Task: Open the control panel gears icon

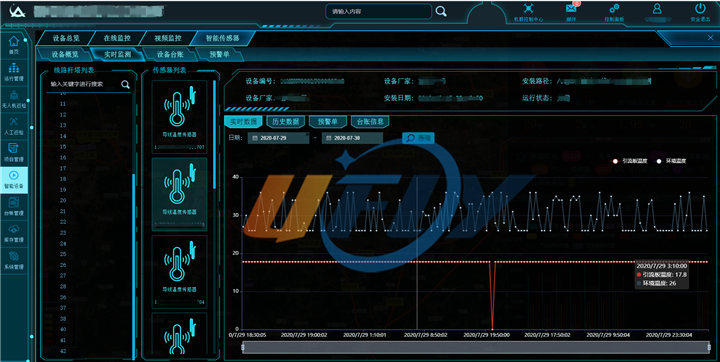Action: [614, 12]
